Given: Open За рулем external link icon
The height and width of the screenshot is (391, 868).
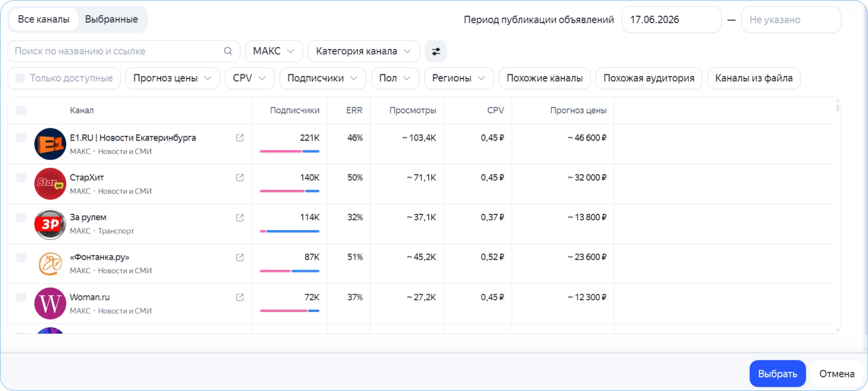Looking at the screenshot, I should click(240, 217).
